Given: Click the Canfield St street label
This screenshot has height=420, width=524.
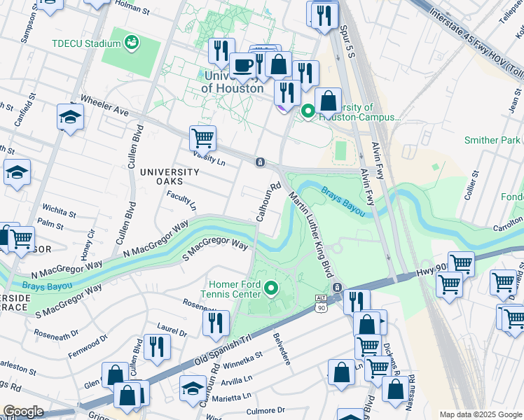Looking at the screenshot, I should (25, 110).
